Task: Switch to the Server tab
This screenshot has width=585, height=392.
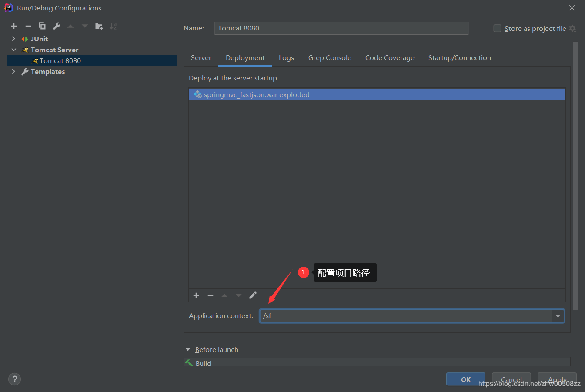Action: pos(201,58)
